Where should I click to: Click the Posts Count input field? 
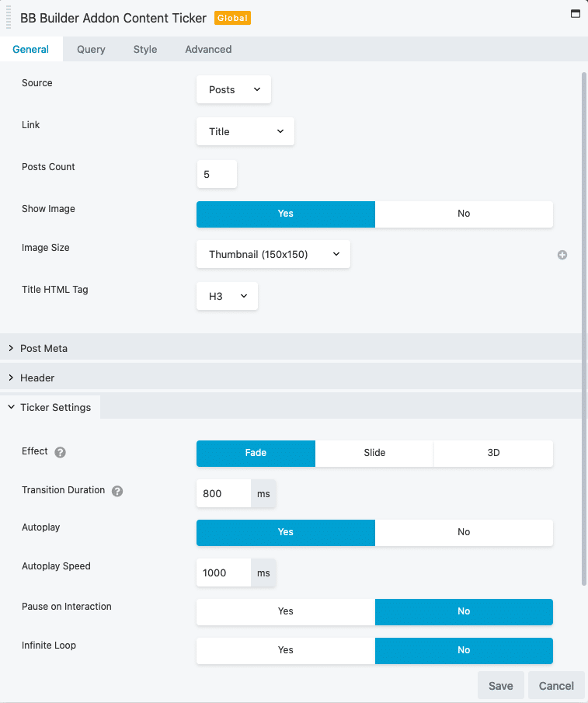pos(217,175)
